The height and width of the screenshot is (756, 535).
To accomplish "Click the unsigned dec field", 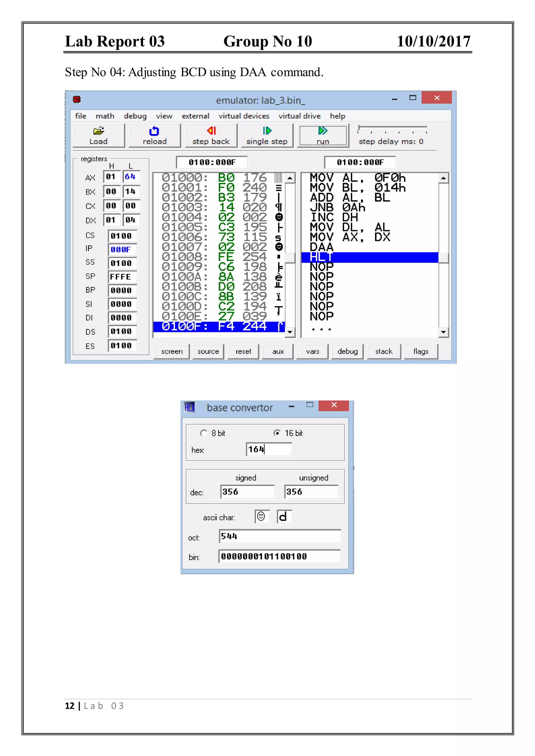I will click(311, 492).
